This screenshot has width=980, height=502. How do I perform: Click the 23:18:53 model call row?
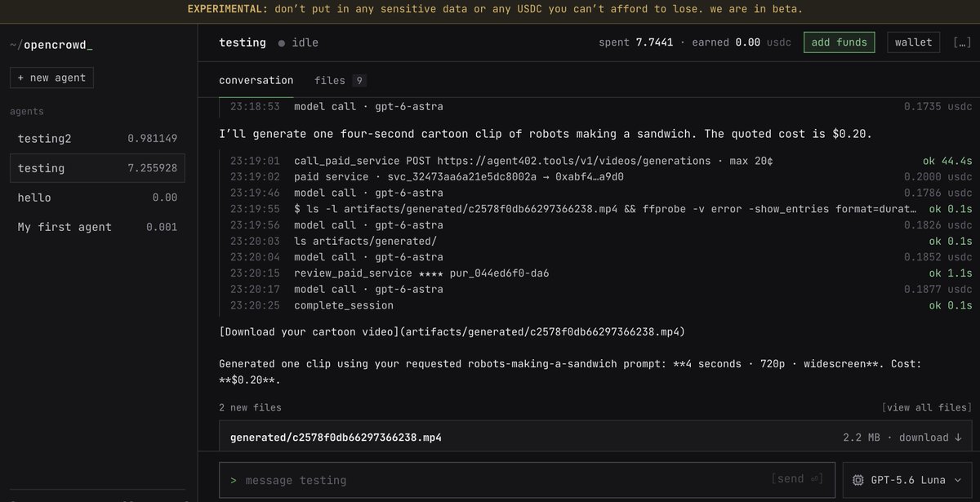tap(600, 106)
